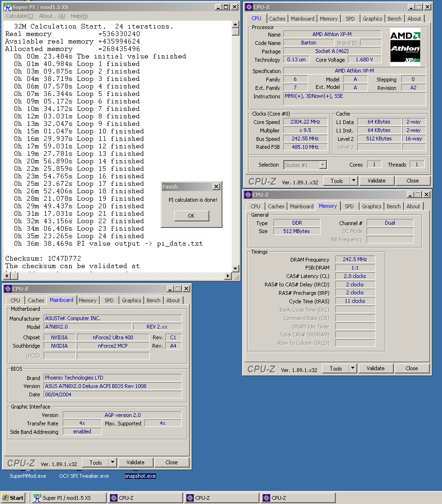Click Validate in the Mainboard CPU-Z window

(135, 462)
